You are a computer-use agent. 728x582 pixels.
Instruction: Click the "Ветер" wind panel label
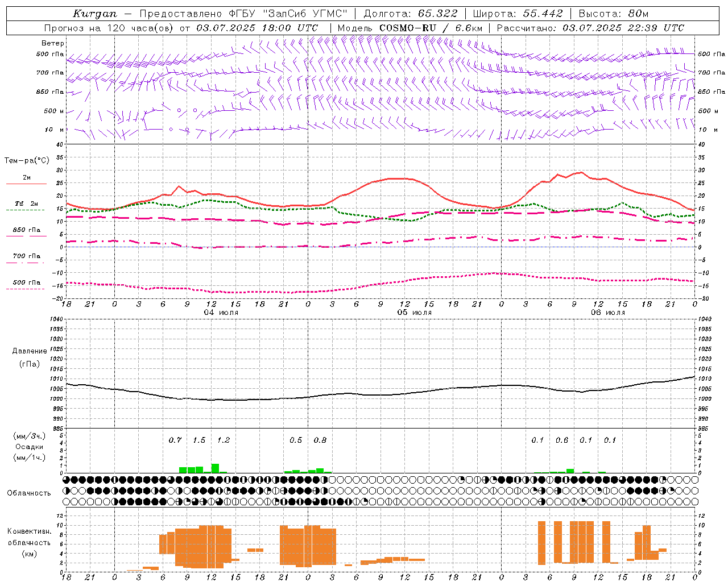tap(53, 43)
